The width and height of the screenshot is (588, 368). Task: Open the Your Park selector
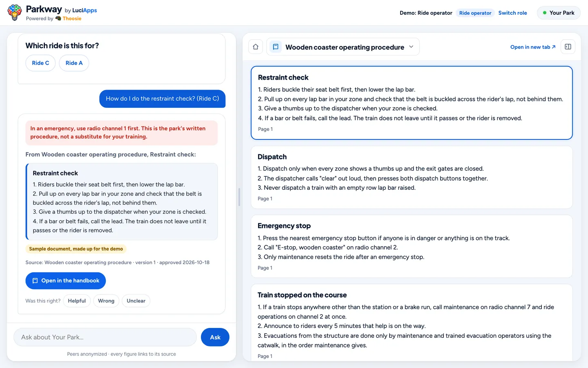(x=559, y=13)
